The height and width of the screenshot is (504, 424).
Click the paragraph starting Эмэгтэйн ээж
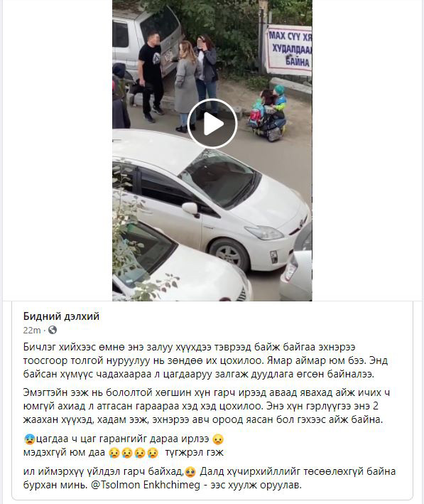point(207,407)
